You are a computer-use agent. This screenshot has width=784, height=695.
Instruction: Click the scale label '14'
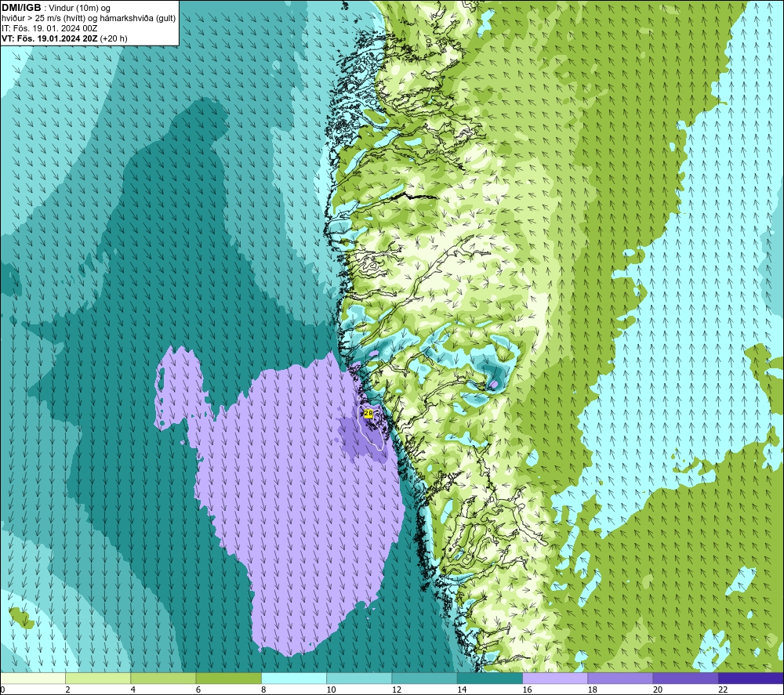click(x=462, y=690)
